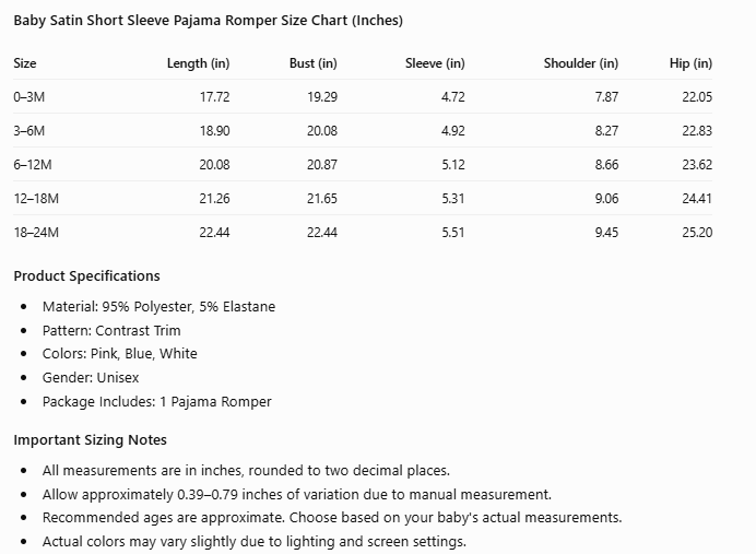This screenshot has width=756, height=554.
Task: Click the size chart title text
Action: [x=208, y=21]
